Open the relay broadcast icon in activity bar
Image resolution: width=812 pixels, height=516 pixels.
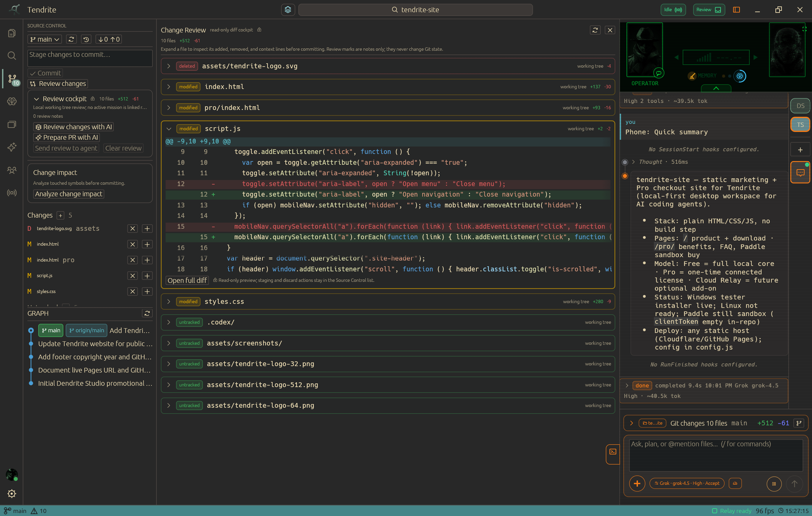[x=12, y=193]
